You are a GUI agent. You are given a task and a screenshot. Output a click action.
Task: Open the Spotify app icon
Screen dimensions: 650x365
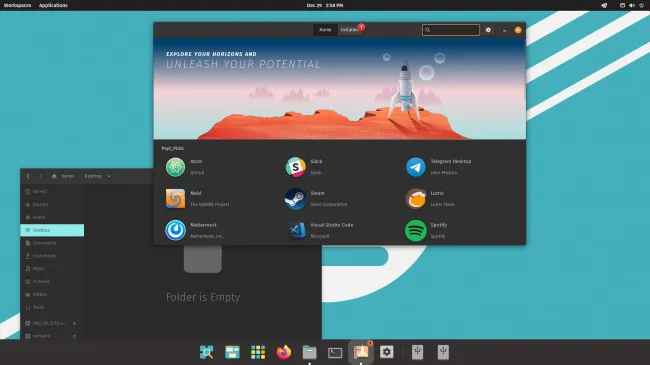(x=415, y=231)
